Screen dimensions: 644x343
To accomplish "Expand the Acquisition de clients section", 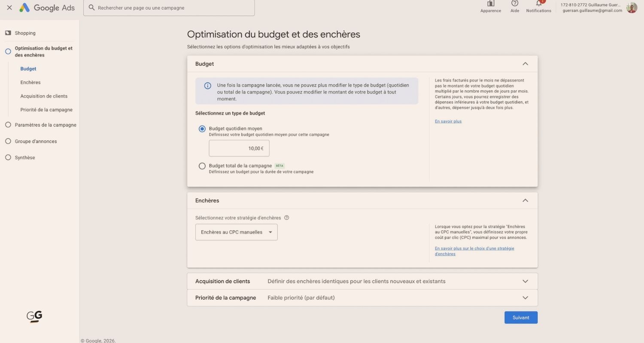I will pyautogui.click(x=525, y=281).
